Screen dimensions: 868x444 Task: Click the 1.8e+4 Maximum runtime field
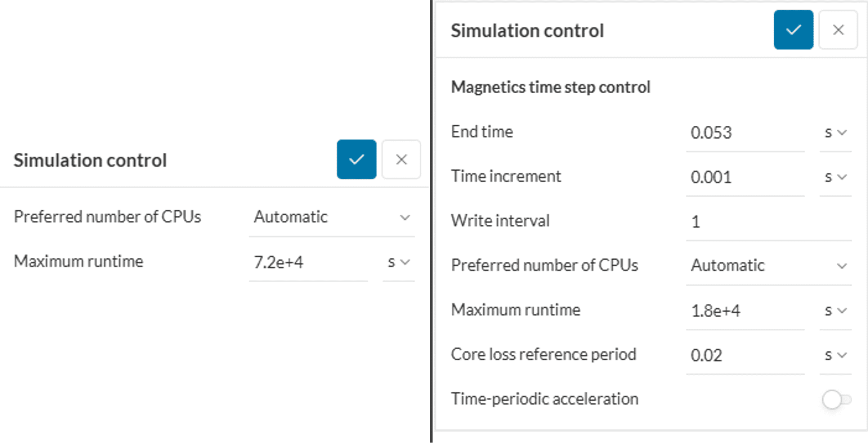[x=745, y=310]
